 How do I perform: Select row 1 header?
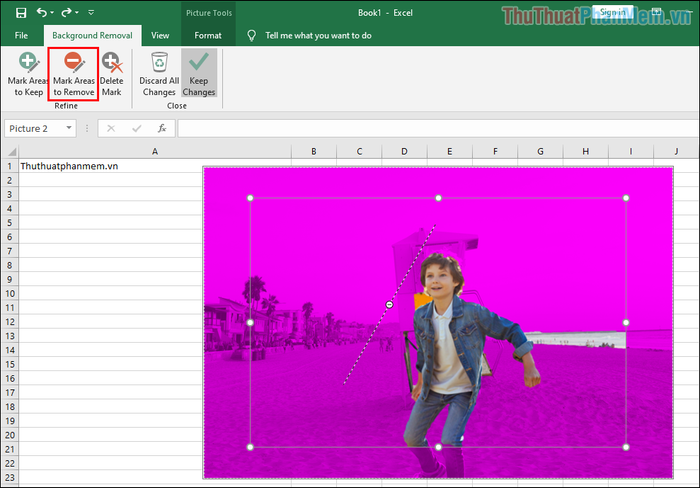(9, 166)
